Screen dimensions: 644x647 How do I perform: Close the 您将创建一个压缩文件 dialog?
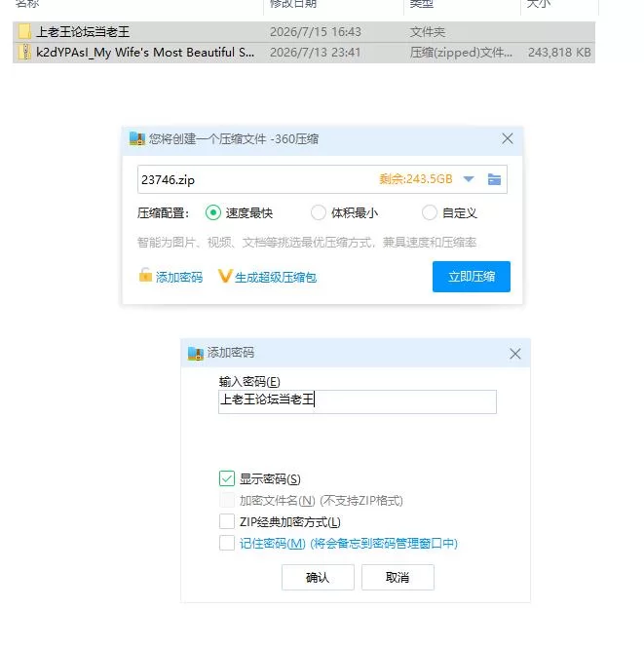(x=508, y=138)
